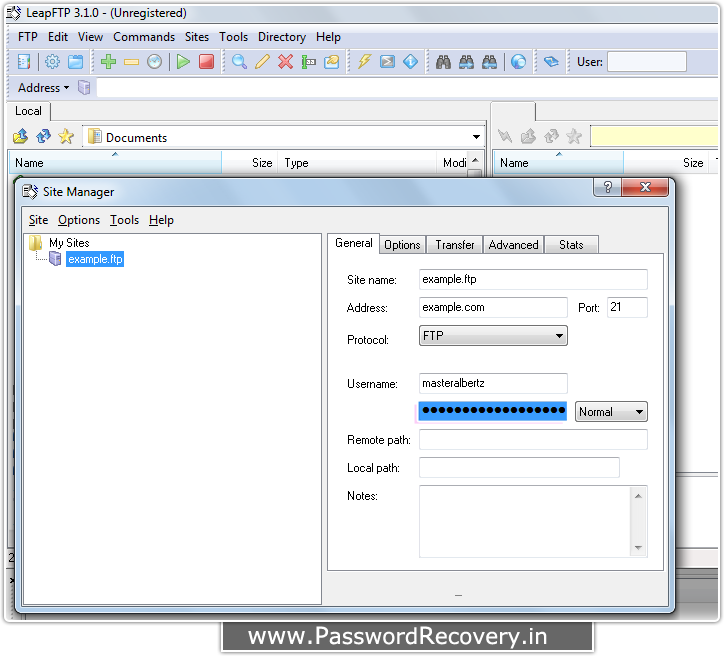The height and width of the screenshot is (656, 724).
Task: Click the Local pane favorites star
Action: click(66, 136)
